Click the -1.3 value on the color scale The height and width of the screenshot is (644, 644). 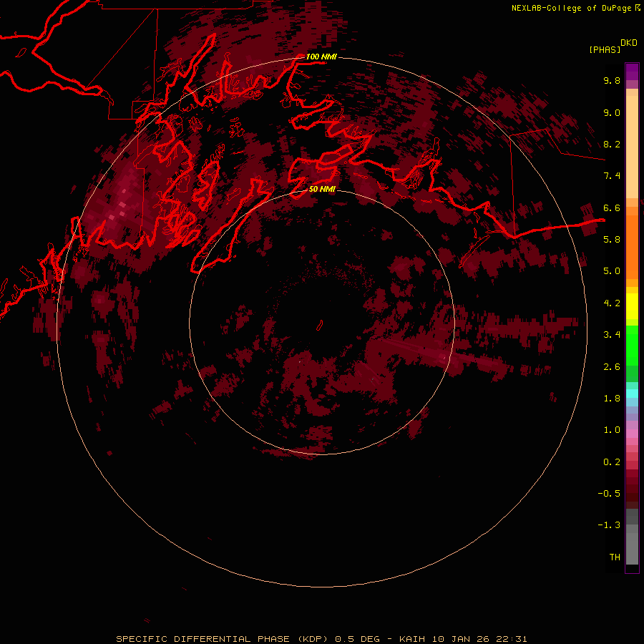tap(609, 525)
